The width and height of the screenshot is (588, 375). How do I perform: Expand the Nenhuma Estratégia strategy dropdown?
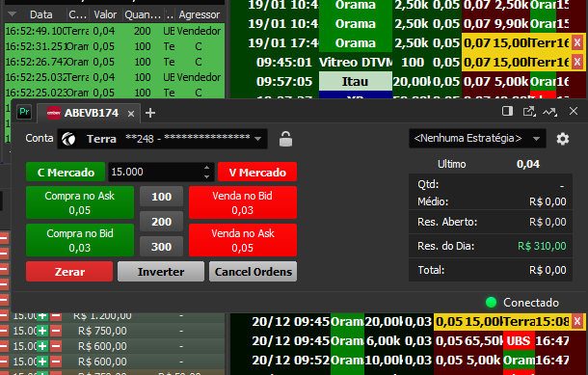(x=477, y=139)
